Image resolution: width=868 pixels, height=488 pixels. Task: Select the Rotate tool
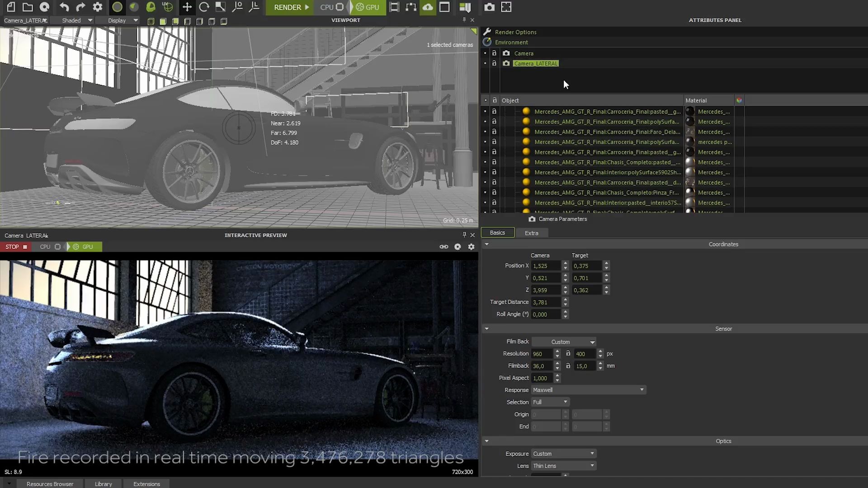[x=204, y=7]
